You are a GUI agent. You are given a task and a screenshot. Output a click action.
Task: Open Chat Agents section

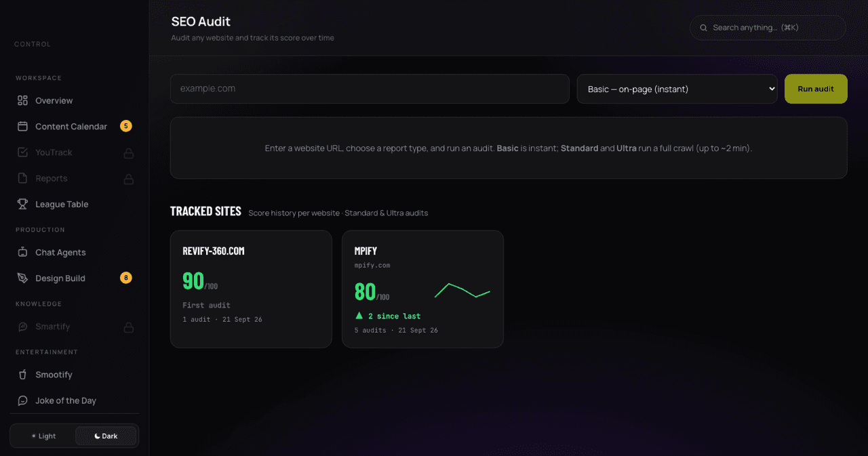coord(75,252)
